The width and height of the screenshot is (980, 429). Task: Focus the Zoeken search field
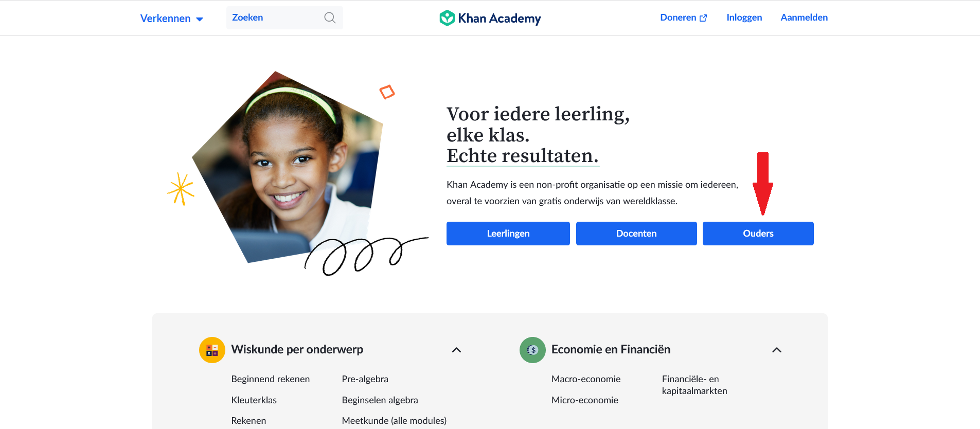point(284,18)
